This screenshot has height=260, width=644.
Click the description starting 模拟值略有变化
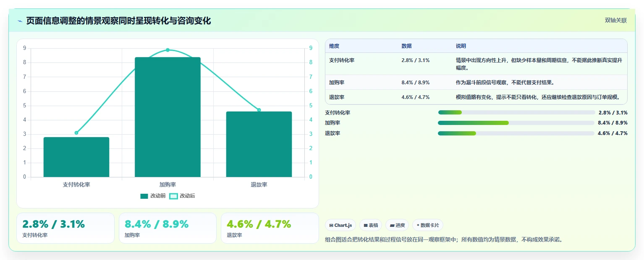click(x=538, y=97)
